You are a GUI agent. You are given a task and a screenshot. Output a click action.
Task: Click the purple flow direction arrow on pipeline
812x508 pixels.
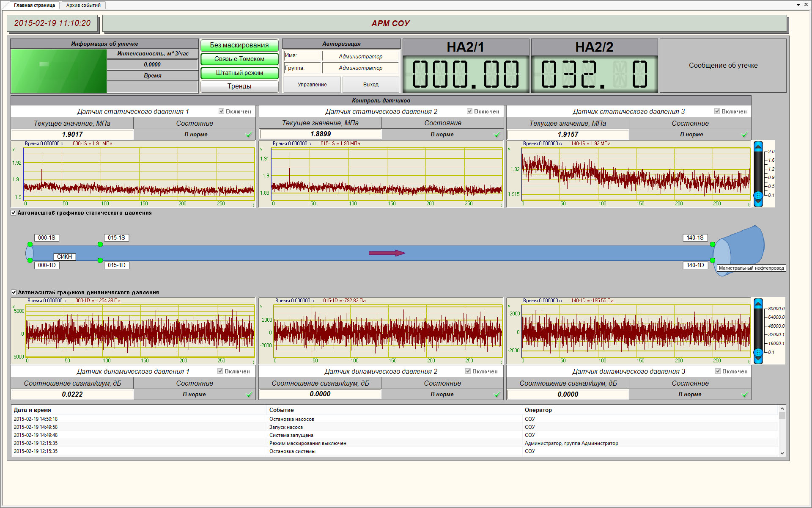pyautogui.click(x=387, y=253)
